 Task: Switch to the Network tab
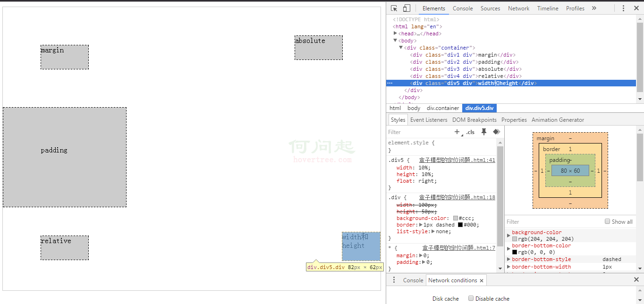point(518,8)
